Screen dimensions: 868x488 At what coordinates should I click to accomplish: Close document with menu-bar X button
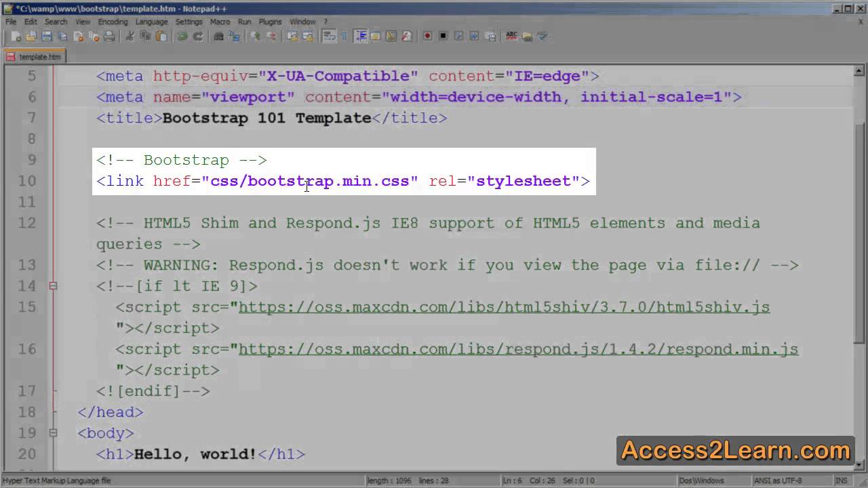point(861,22)
